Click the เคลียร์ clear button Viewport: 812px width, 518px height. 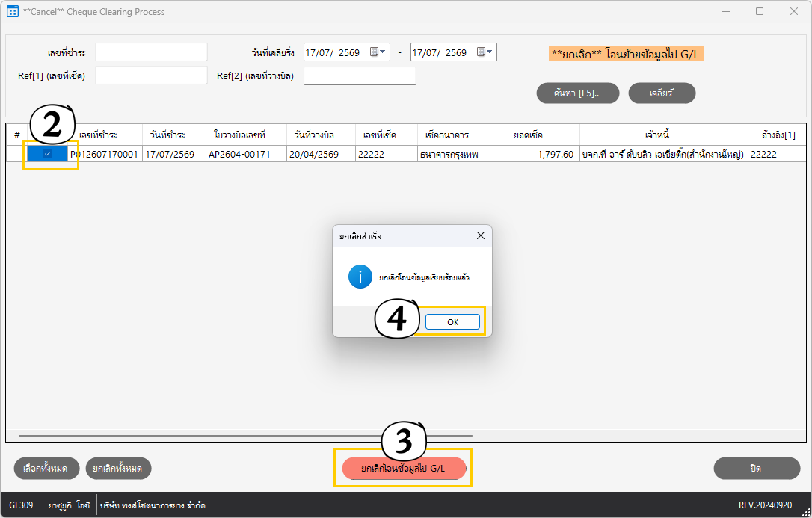[662, 93]
